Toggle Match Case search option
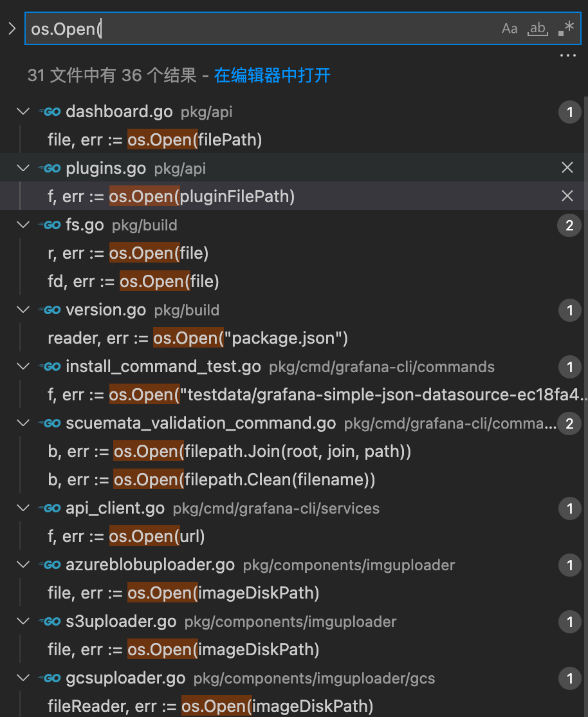Image resolution: width=588 pixels, height=717 pixels. (x=510, y=29)
